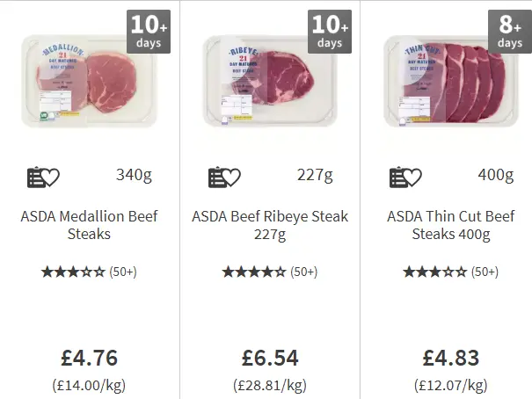Click the £4.83 price of Thin Cut steaks
532x399 pixels.
(x=451, y=358)
